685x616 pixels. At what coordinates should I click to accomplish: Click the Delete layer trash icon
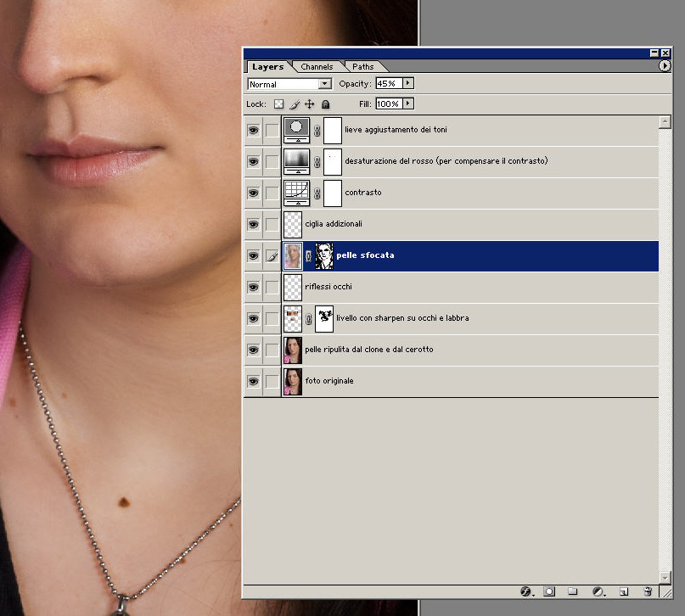pos(648,591)
